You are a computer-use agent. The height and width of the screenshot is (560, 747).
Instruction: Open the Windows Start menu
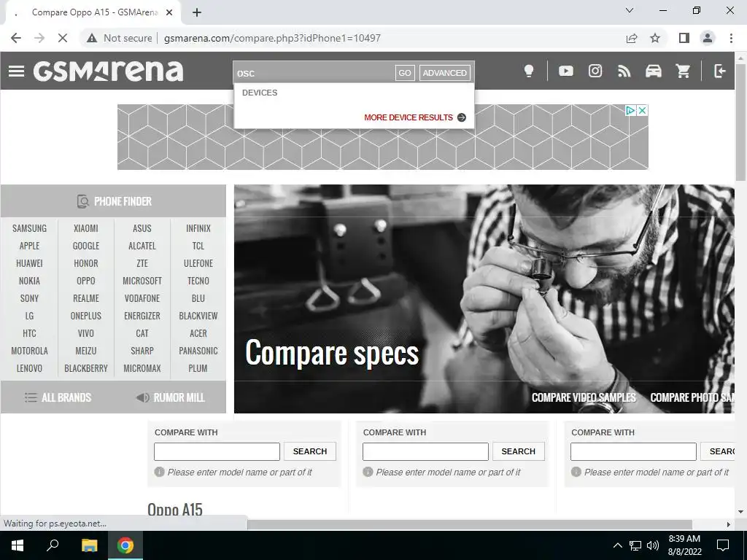18,545
